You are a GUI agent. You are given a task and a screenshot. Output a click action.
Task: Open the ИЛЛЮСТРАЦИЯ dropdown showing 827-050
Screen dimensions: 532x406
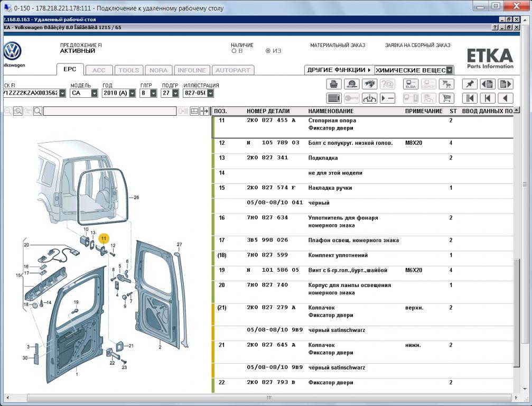[x=210, y=93]
